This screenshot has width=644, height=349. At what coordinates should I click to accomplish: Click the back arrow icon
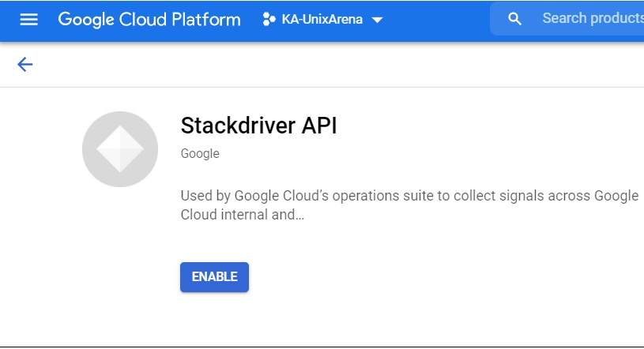pyautogui.click(x=24, y=65)
